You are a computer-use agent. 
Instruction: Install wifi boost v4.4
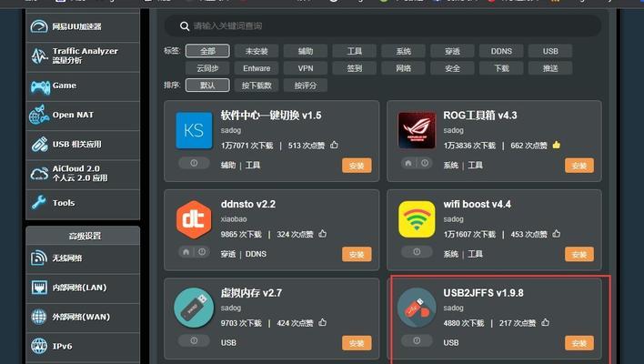click(579, 254)
